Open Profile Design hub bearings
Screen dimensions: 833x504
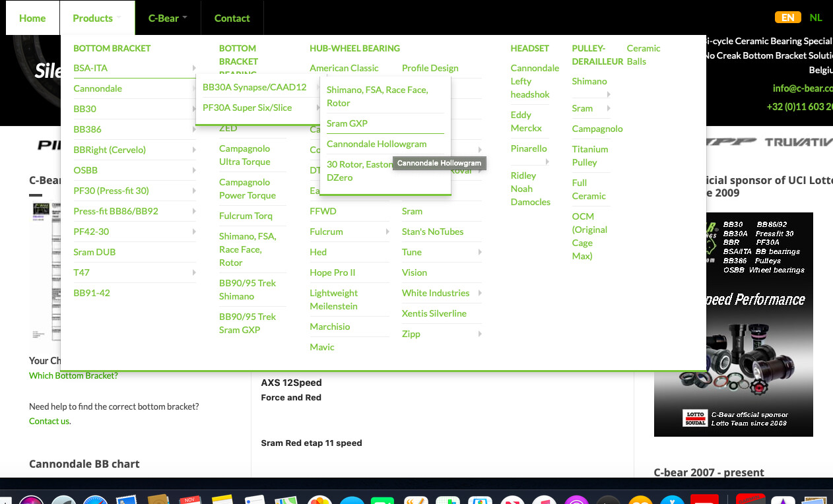[x=430, y=68]
